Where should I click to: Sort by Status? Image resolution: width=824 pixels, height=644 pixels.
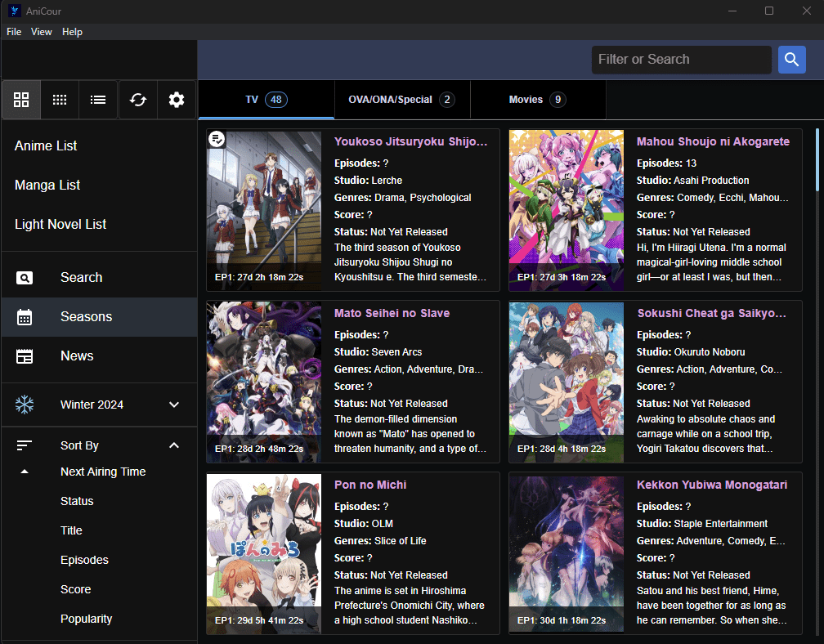[x=77, y=501]
